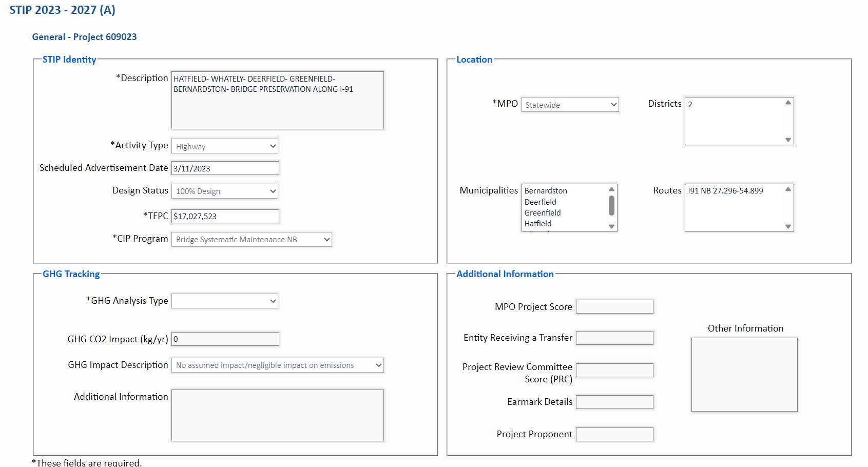Click the Routes list scroll-up arrow
868x467 pixels.
pos(788,189)
